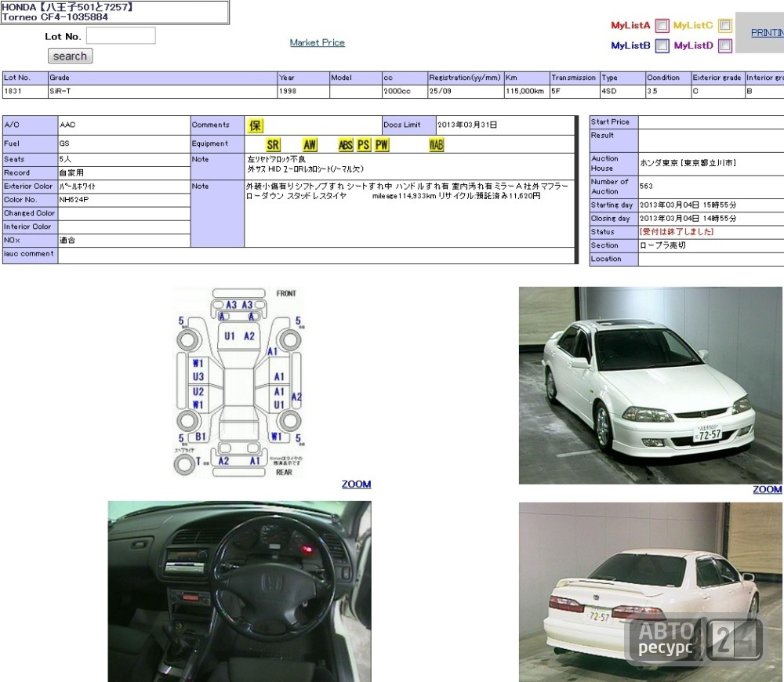The height and width of the screenshot is (682, 784).
Task: Click the PW power windows icon
Action: click(x=382, y=145)
